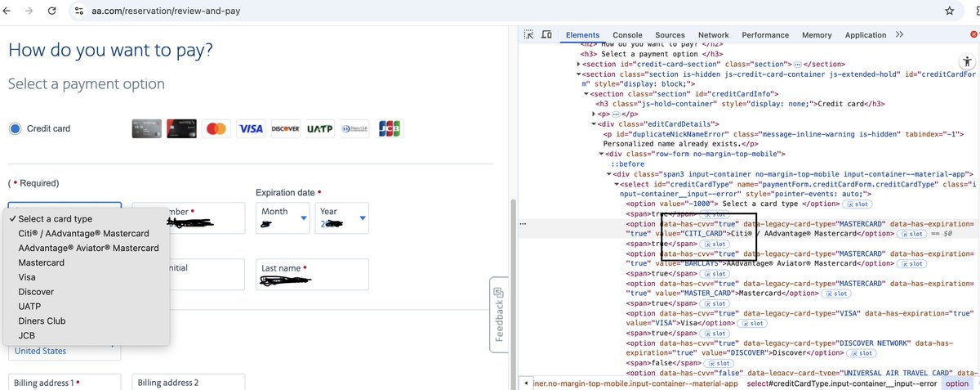980x390 pixels.
Task: Click the Diners Club card logo
Action: (354, 129)
